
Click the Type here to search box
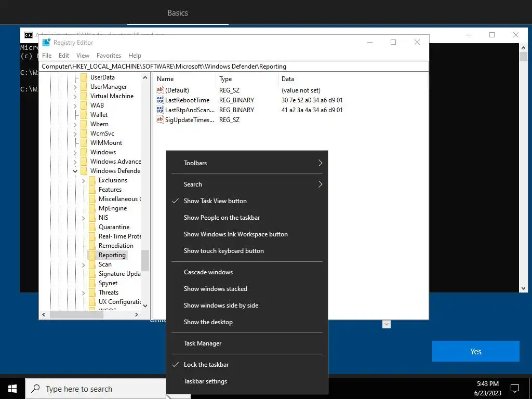pos(96,389)
